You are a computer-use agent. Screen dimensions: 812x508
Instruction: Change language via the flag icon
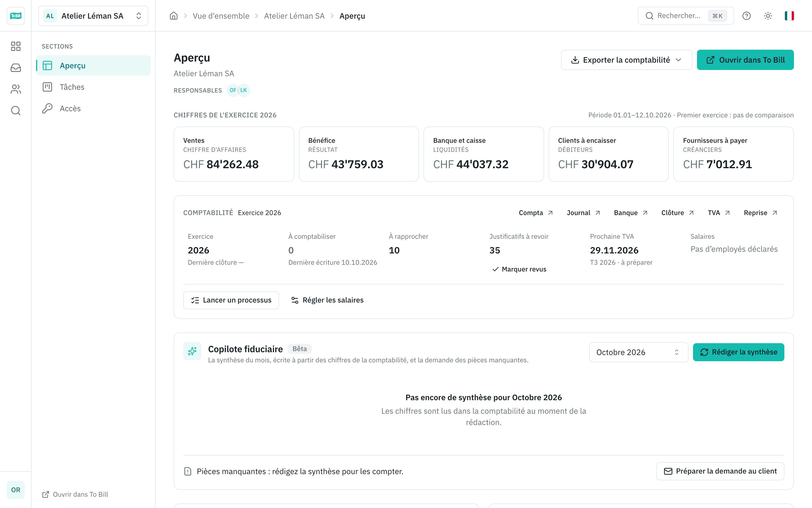789,16
